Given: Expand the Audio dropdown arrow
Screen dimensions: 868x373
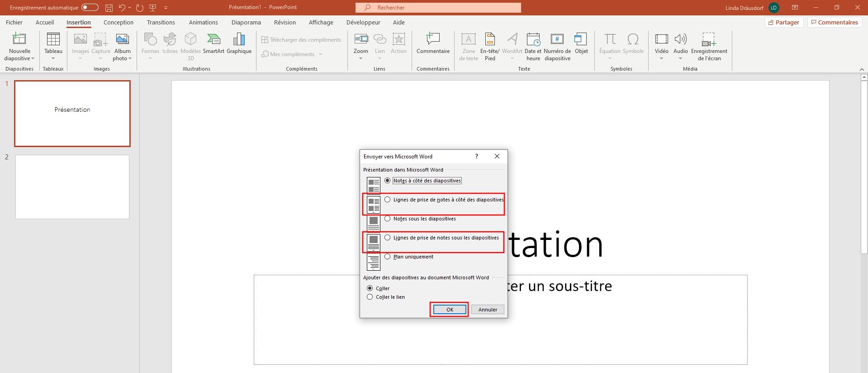Looking at the screenshot, I should pos(680,58).
